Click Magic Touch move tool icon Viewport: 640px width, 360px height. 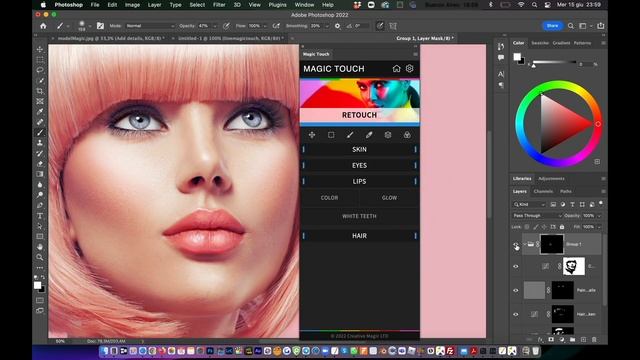(312, 135)
